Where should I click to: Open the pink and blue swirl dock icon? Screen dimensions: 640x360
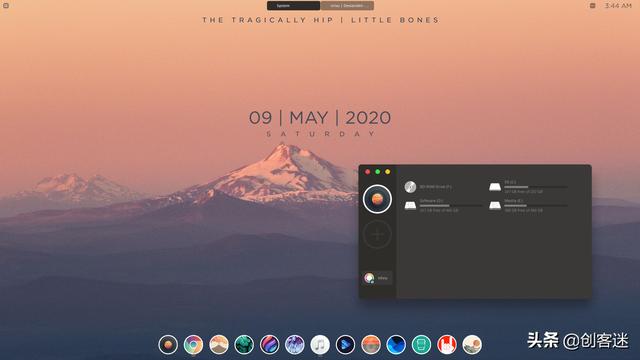pos(269,344)
